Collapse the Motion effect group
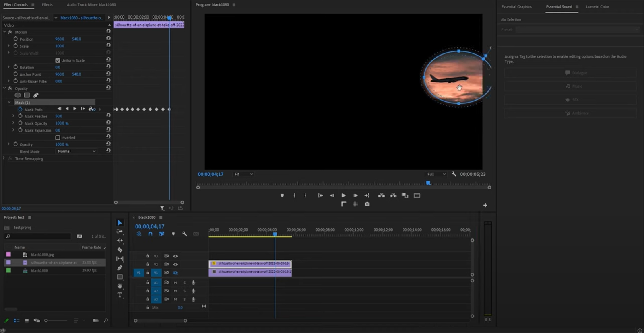 point(4,32)
